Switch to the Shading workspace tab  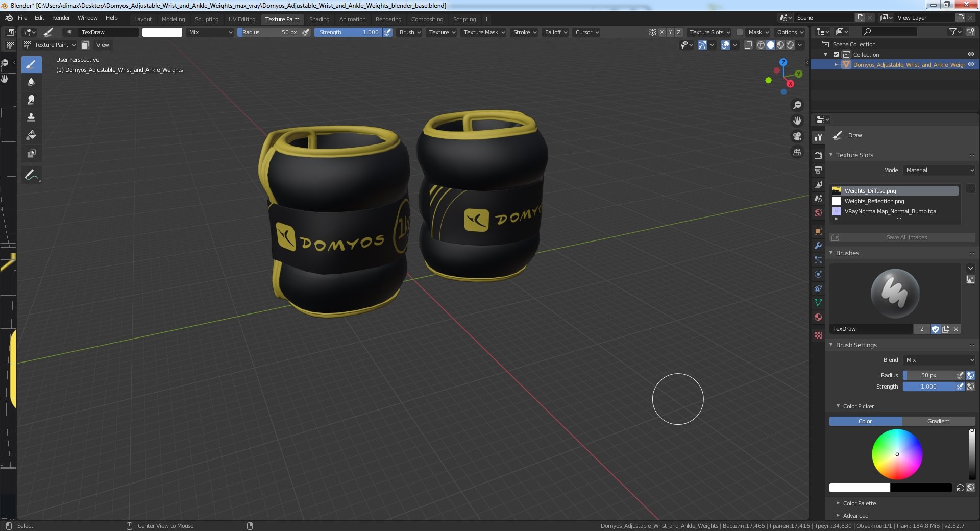pos(319,19)
